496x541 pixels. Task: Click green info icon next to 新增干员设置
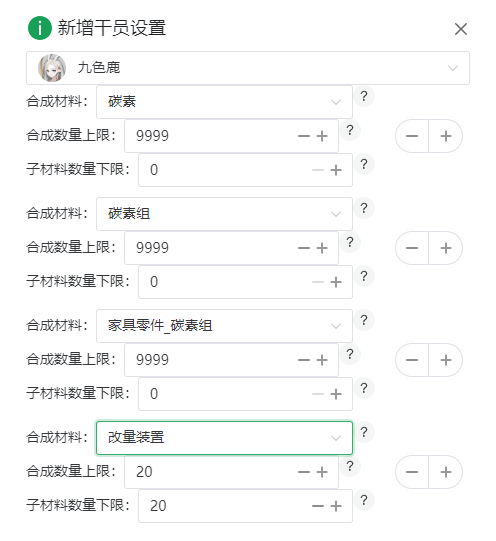coord(40,28)
